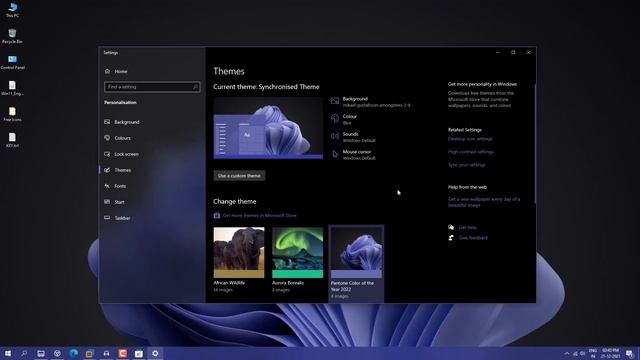Click Get help link
Viewport: 640px width, 360px height.
point(467,227)
